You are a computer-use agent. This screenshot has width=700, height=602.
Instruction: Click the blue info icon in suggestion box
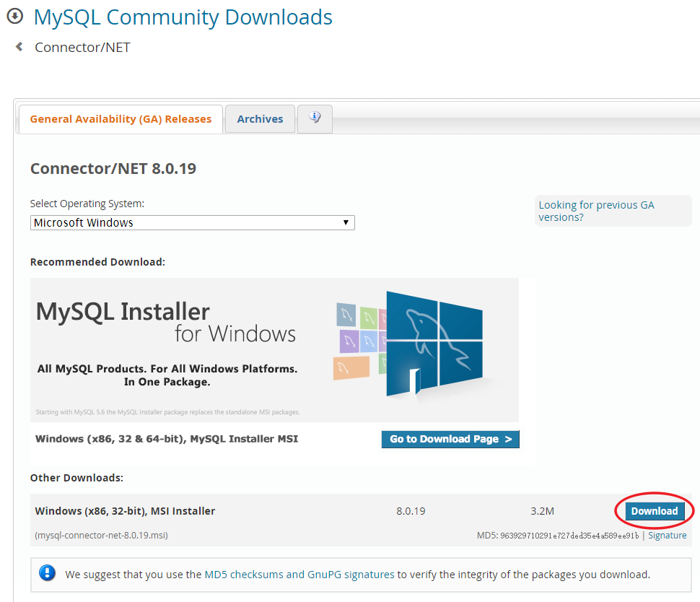coord(48,573)
